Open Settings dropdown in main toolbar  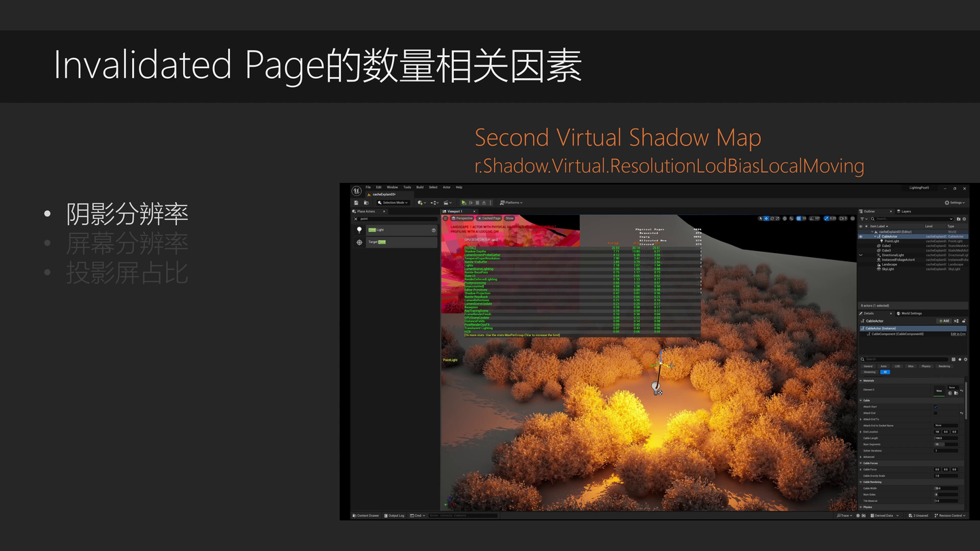coord(955,203)
